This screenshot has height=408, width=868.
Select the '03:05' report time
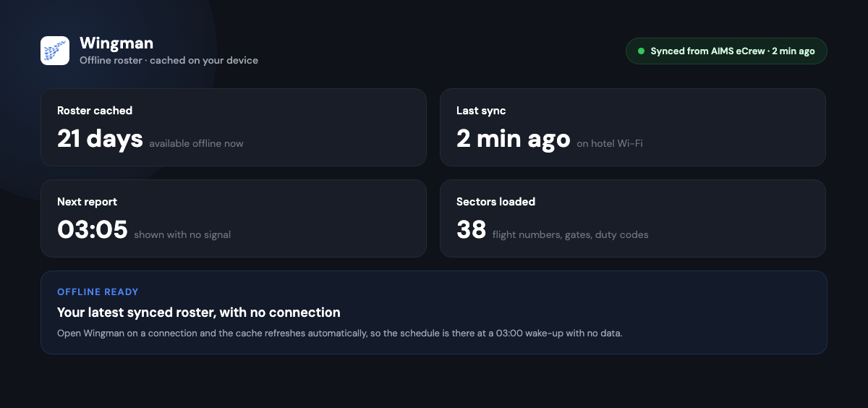pyautogui.click(x=93, y=229)
